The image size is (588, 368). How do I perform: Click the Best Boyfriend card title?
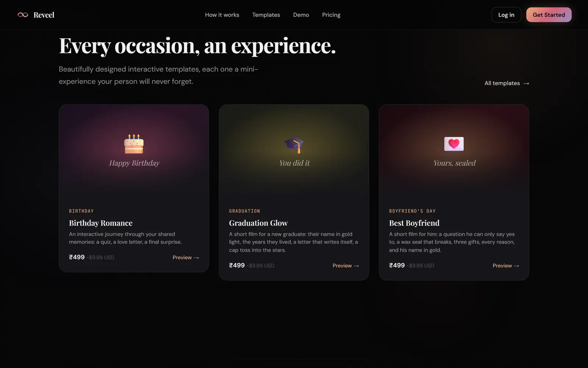(x=414, y=223)
